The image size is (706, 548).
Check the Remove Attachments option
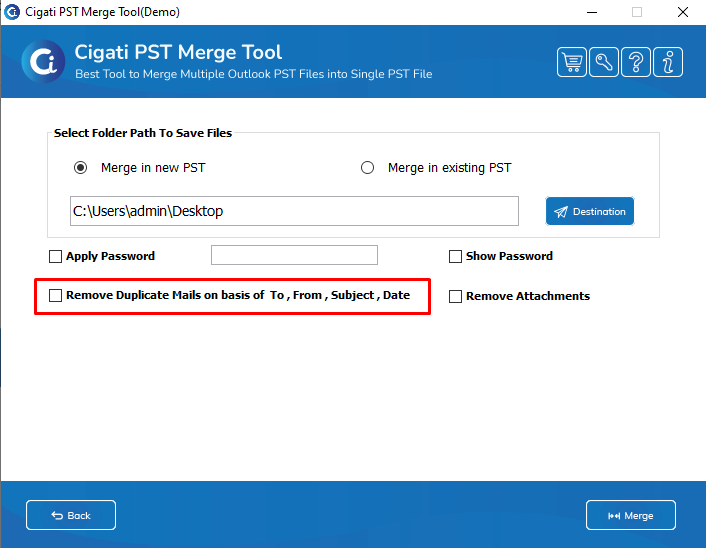(x=455, y=296)
